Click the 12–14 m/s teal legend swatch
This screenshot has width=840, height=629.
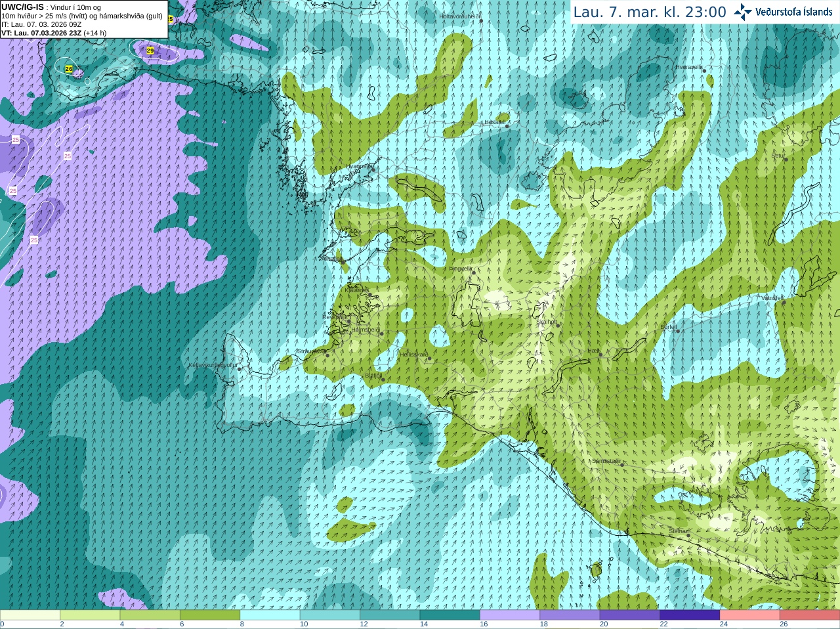click(390, 615)
